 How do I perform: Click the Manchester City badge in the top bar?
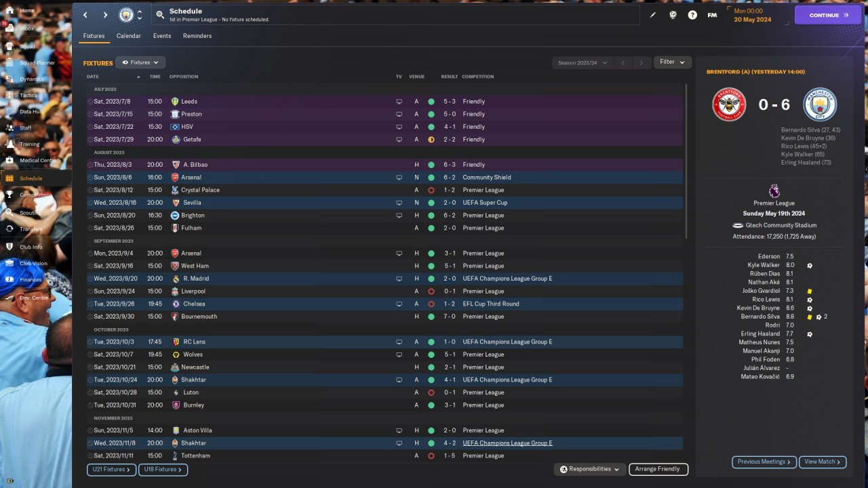[x=126, y=15]
